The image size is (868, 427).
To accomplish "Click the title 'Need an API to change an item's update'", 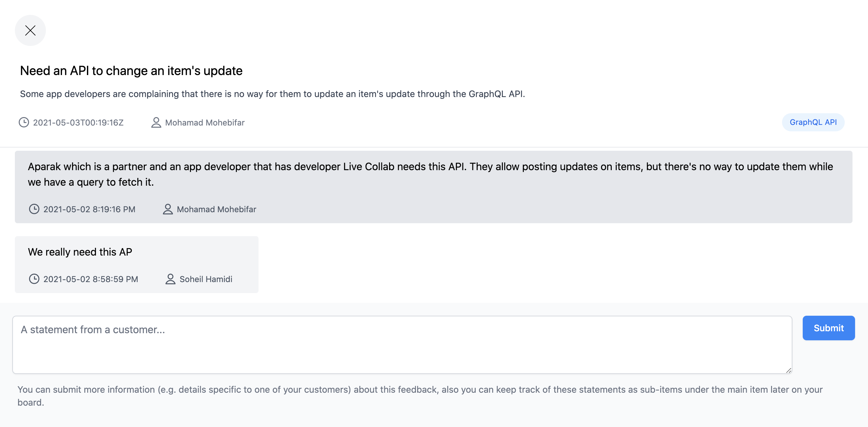I will click(131, 71).
